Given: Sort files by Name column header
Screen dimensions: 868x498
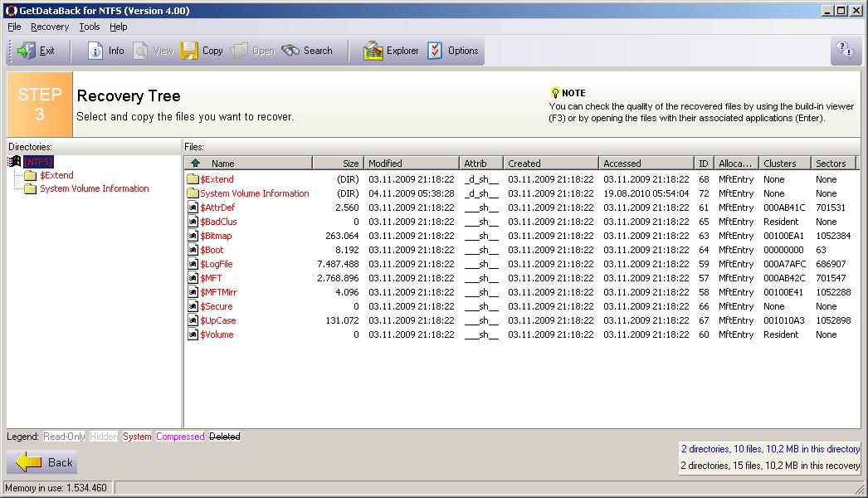Looking at the screenshot, I should pyautogui.click(x=249, y=163).
